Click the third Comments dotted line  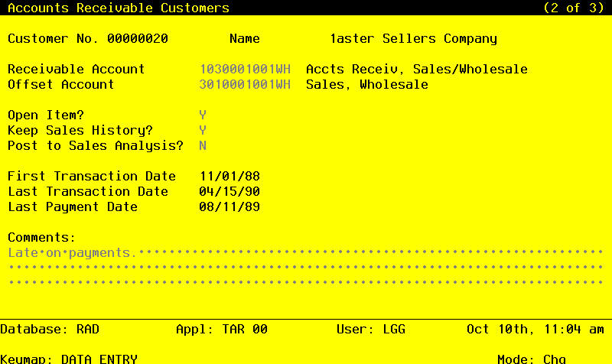[306, 282]
